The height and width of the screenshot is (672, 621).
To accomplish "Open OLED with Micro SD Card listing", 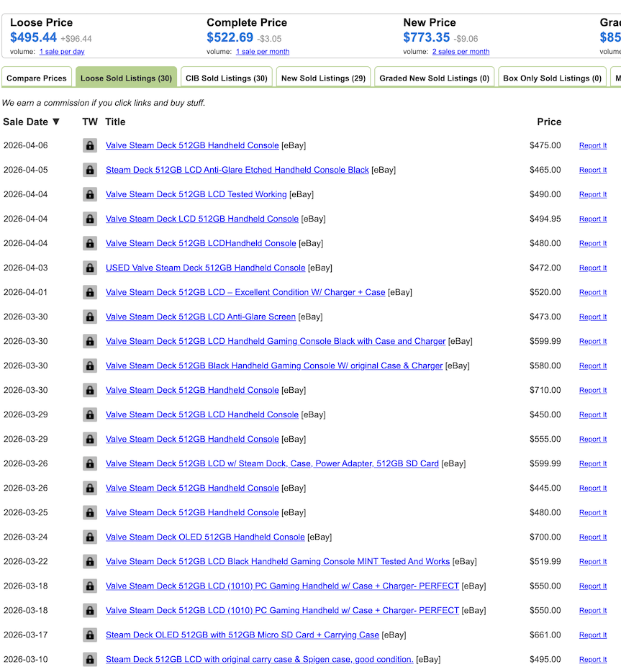I will [242, 635].
